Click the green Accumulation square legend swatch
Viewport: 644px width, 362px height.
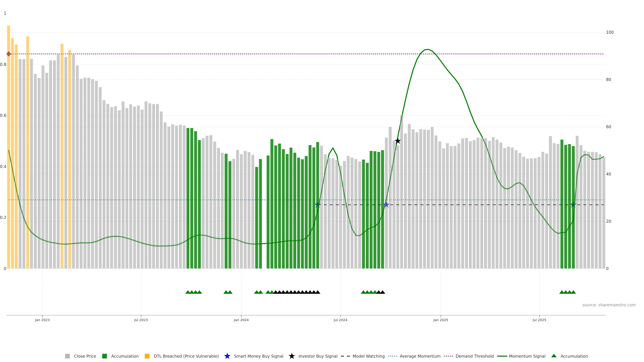pyautogui.click(x=104, y=356)
